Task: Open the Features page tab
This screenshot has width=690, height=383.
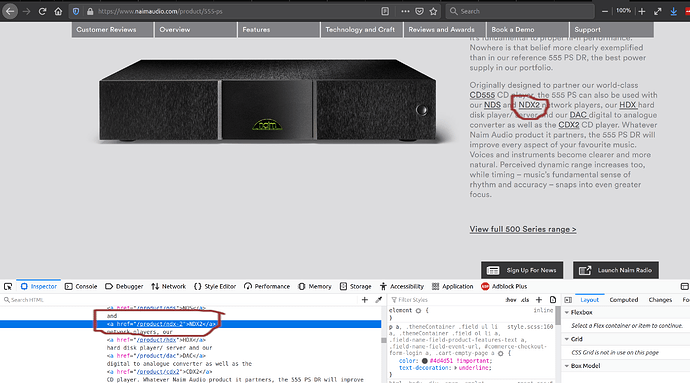Action: 279,29
